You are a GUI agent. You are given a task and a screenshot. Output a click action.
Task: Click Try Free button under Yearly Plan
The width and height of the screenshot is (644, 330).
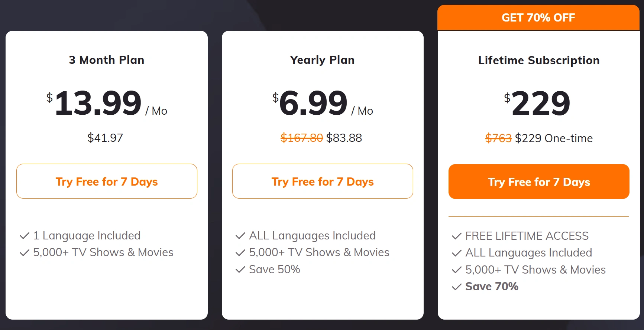[x=323, y=182]
